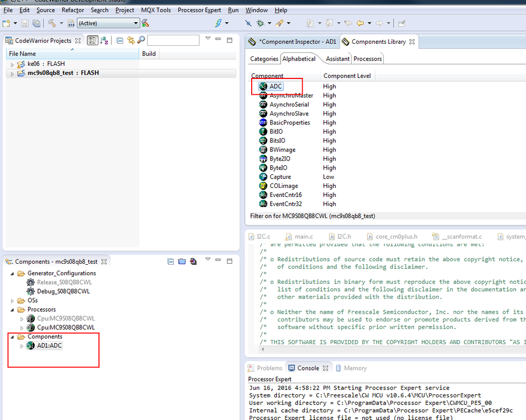Click the magnifier search icon in Projects panel
Image resolution: width=526 pixels, height=420 pixels.
(x=141, y=41)
